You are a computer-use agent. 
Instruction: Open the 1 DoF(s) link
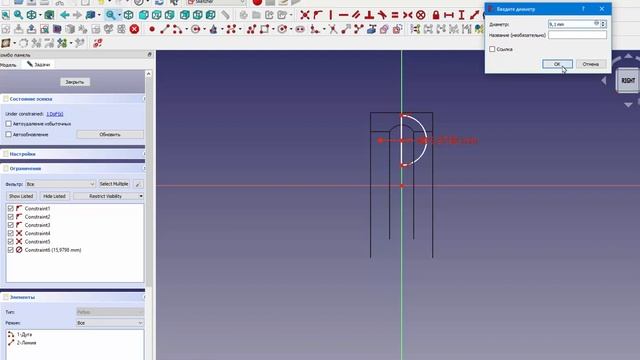[x=55, y=114]
